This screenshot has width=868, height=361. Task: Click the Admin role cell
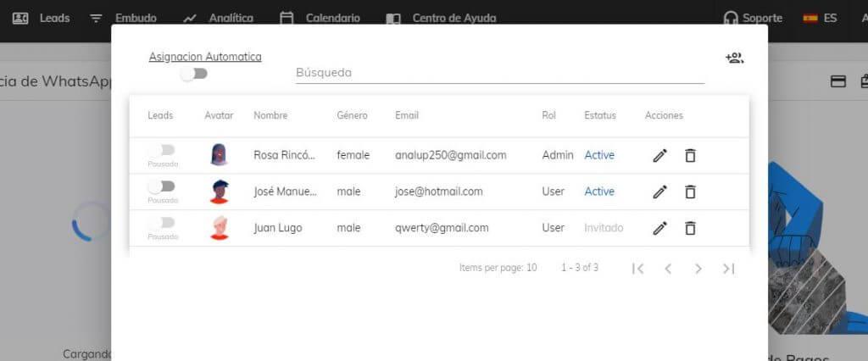558,156
